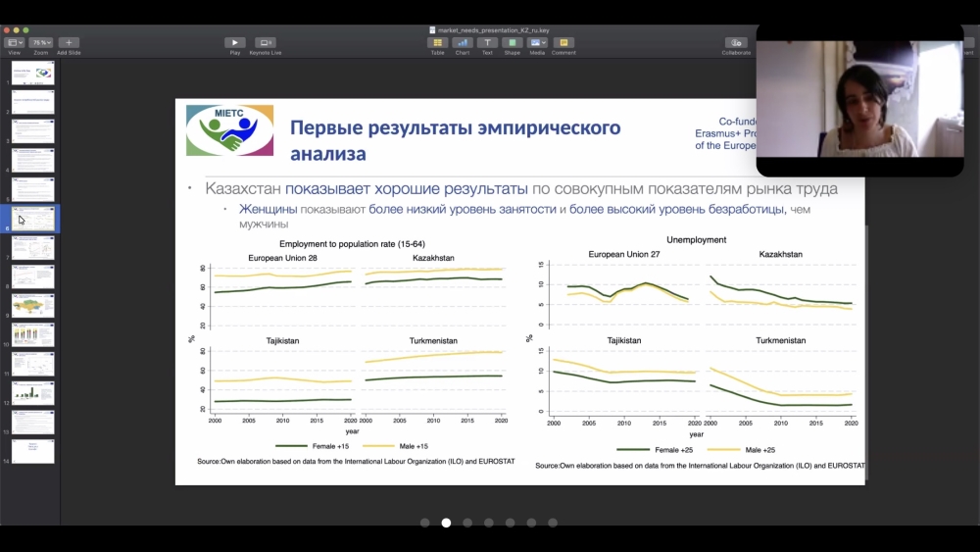
Task: Click the presenter's webcam video tile
Action: [859, 101]
